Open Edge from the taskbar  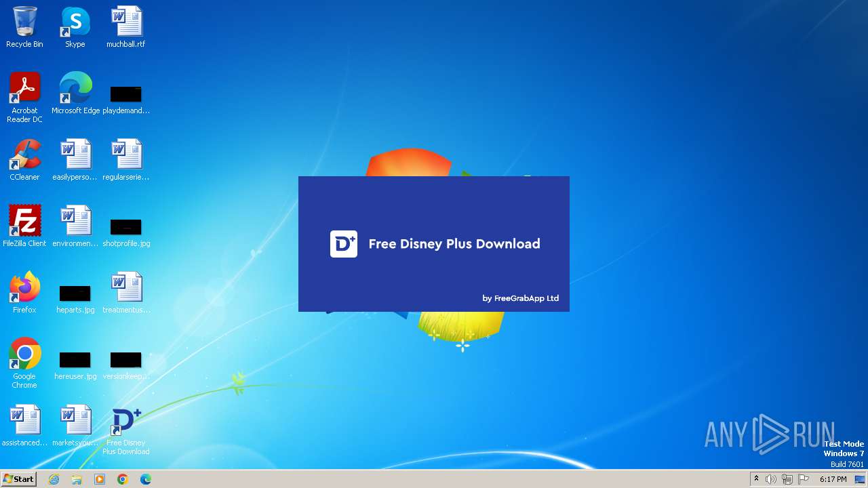click(146, 479)
